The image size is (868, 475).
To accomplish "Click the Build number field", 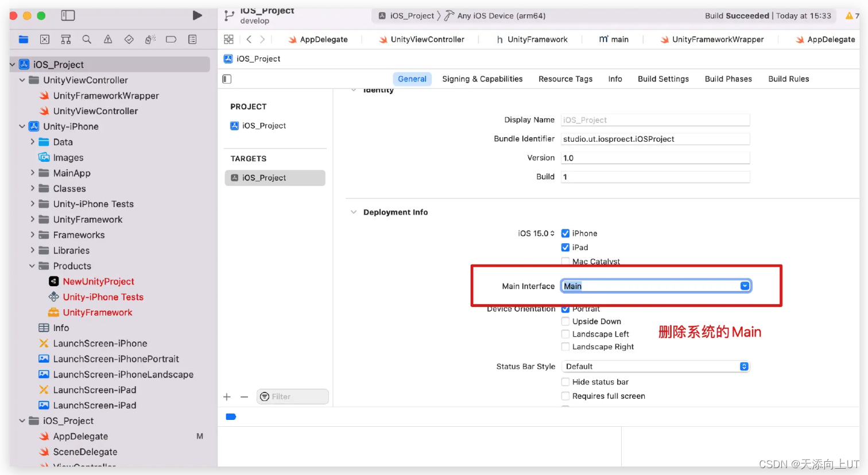I will pos(655,177).
